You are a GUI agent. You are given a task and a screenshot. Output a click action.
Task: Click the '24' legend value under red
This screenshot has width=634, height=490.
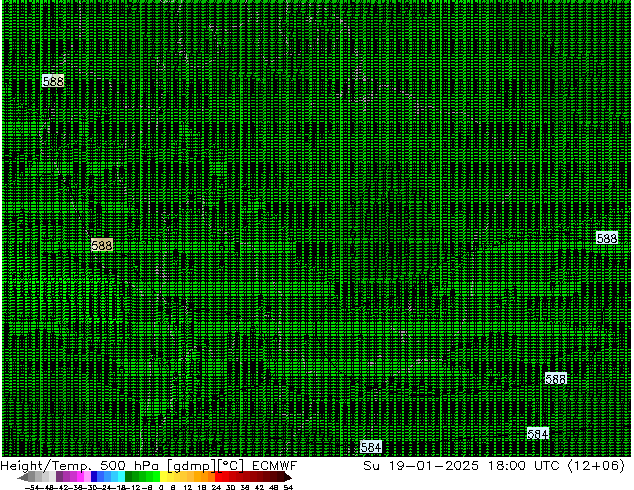(x=216, y=487)
